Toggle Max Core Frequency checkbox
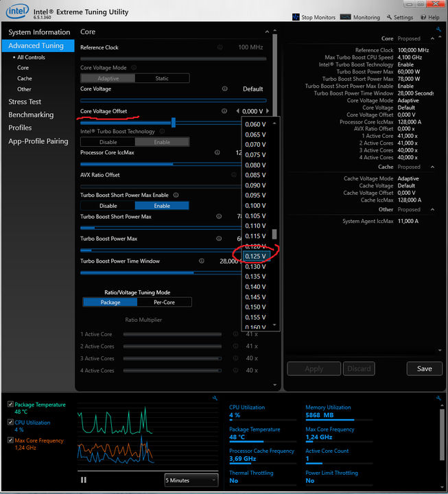Viewport: 448px width, 494px height. tap(11, 440)
